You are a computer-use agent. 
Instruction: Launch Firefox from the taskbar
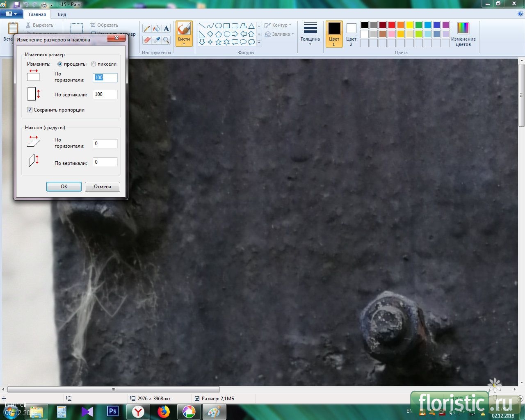(164, 411)
